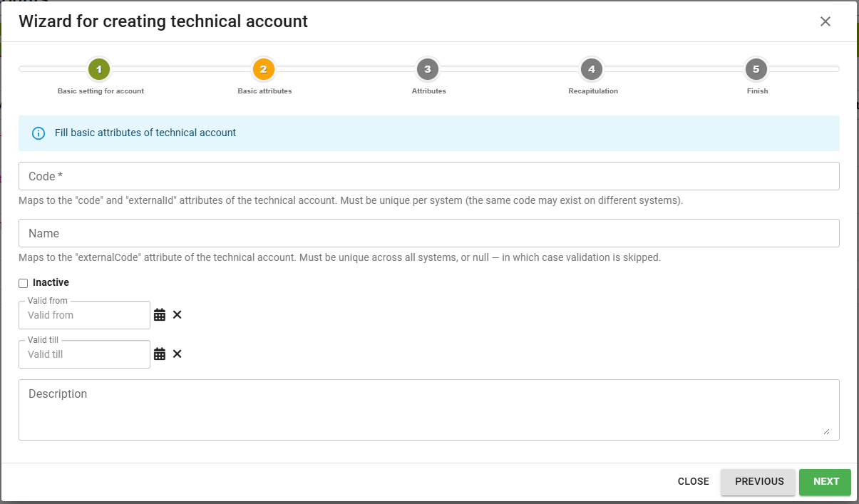859x504 pixels.
Task: Click inside the Valid from date field
Action: click(84, 315)
